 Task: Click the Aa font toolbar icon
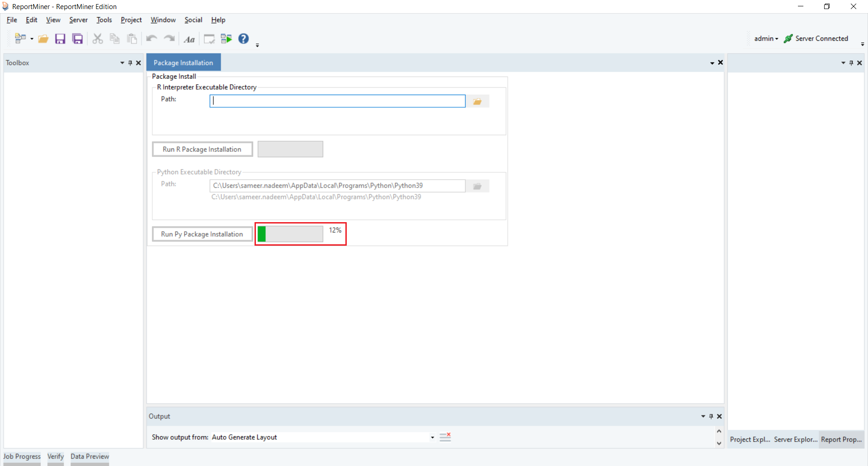click(x=189, y=39)
